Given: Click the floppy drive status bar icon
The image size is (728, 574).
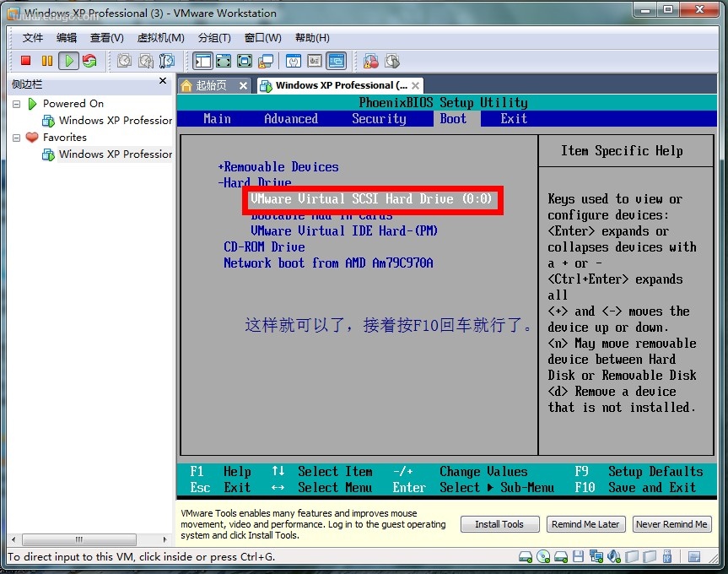Looking at the screenshot, I should [x=578, y=556].
